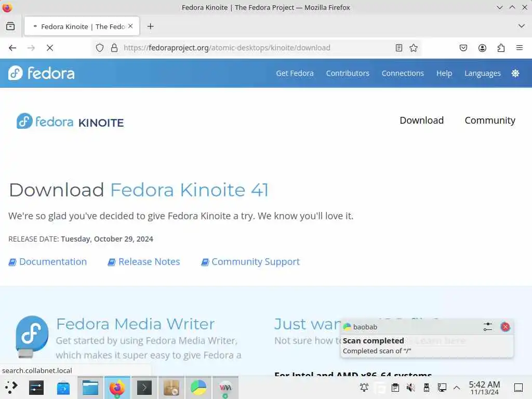
Task: Open the Community page link
Action: coord(489,121)
